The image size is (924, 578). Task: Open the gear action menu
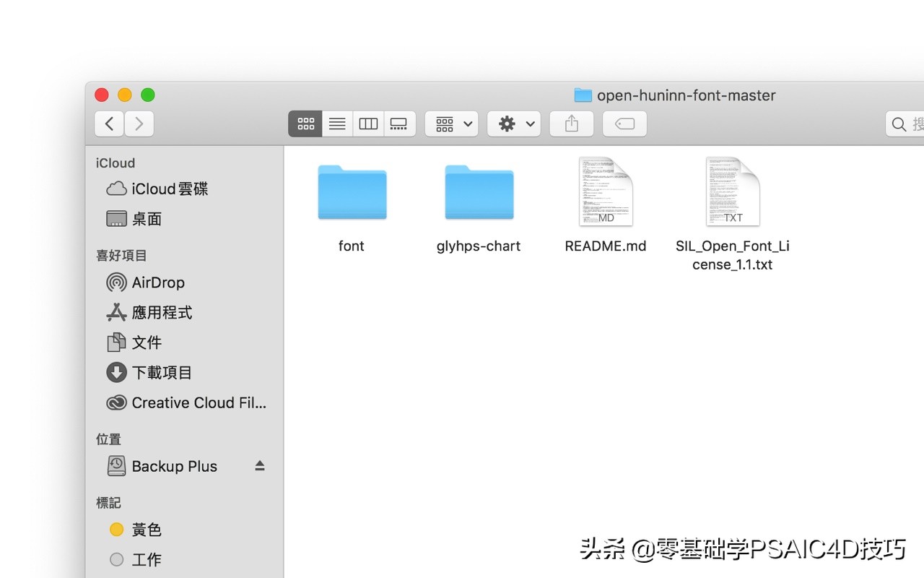click(x=514, y=124)
